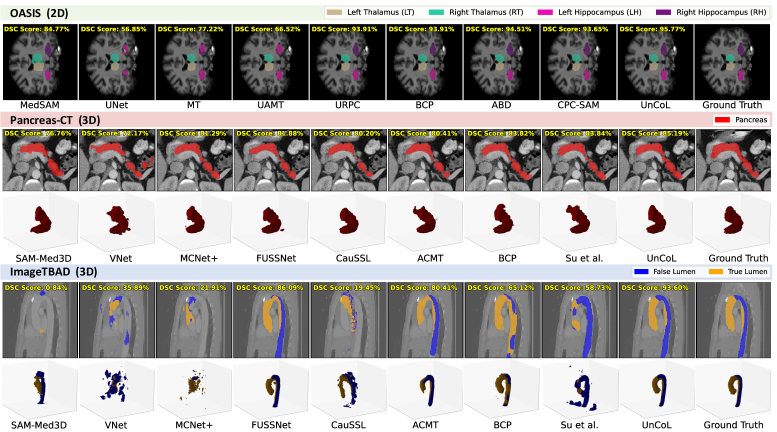Click the orange True Lumen legend swatch
The height and width of the screenshot is (432, 777).
[716, 271]
